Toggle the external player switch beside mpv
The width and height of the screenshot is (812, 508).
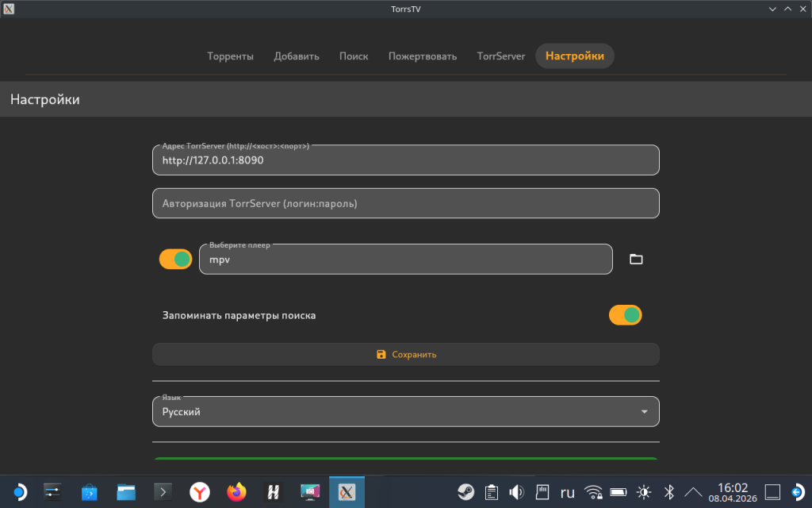[x=175, y=259]
